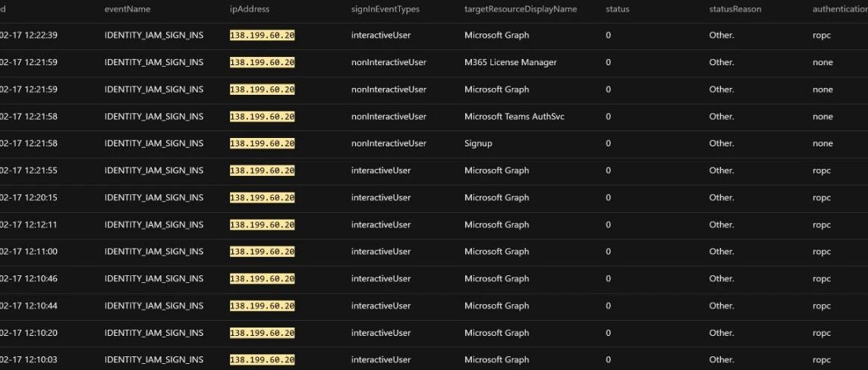Viewport: 868px width, 370px height.
Task: Click the signInEventTypes column header
Action: click(x=385, y=9)
